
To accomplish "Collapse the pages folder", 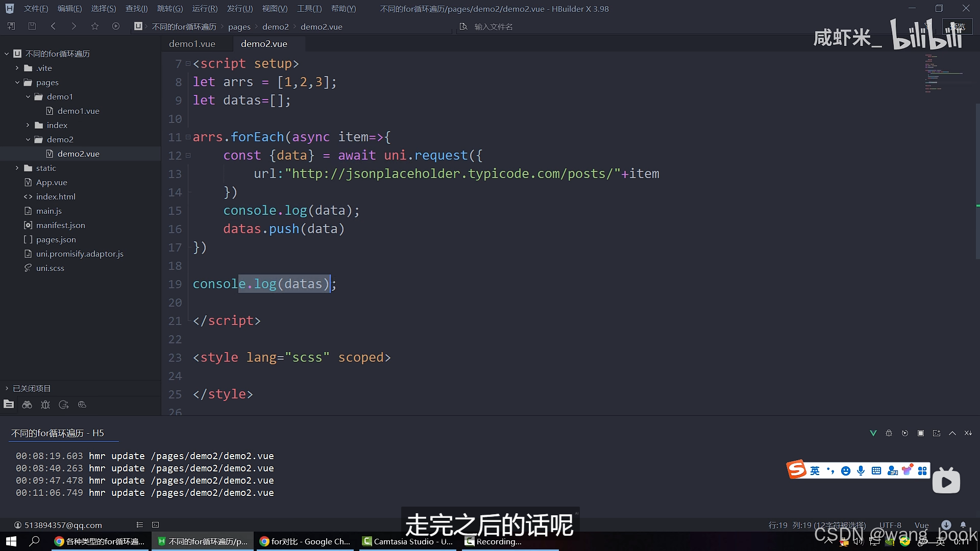I will point(17,82).
